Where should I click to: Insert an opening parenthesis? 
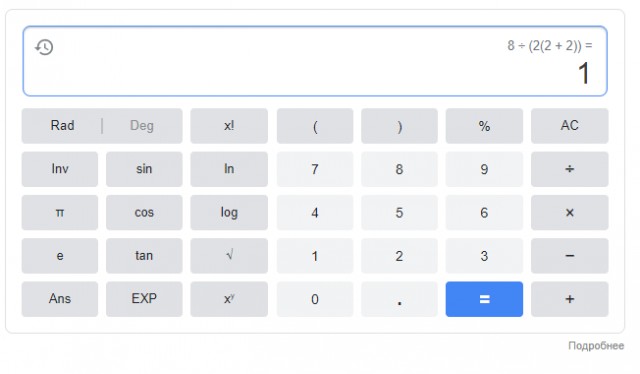(x=315, y=125)
